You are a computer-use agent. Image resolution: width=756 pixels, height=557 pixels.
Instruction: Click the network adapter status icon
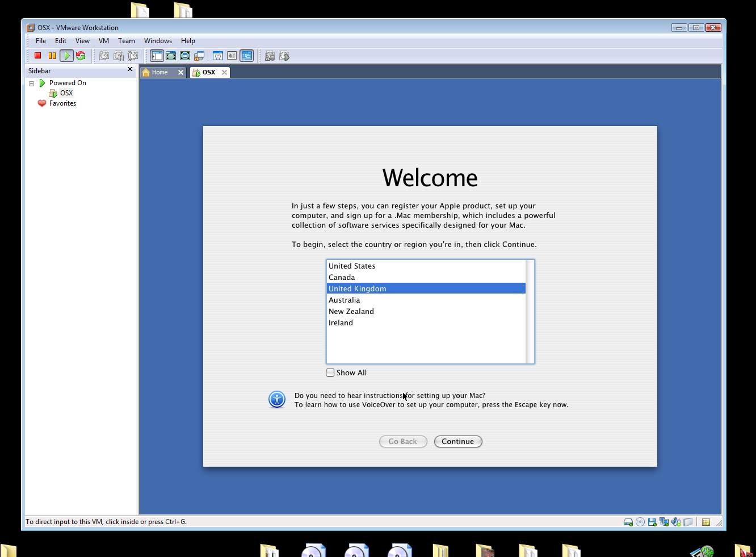click(x=664, y=522)
